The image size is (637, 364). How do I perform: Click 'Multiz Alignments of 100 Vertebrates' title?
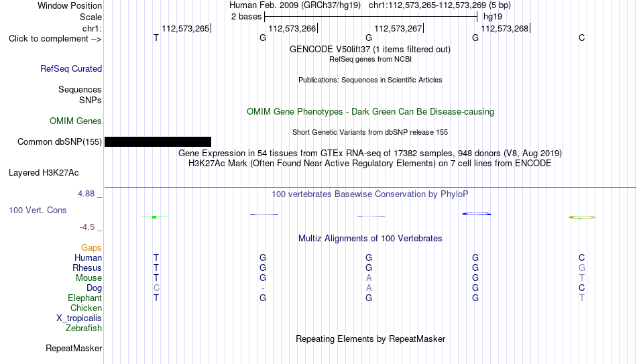(x=370, y=239)
